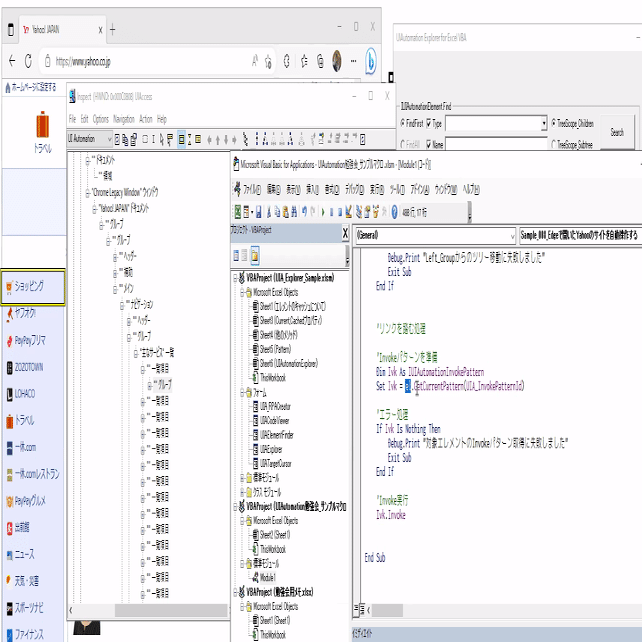Open the 挿入 menu in VBA editor
Screen dimensions: 642x642
(x=312, y=190)
